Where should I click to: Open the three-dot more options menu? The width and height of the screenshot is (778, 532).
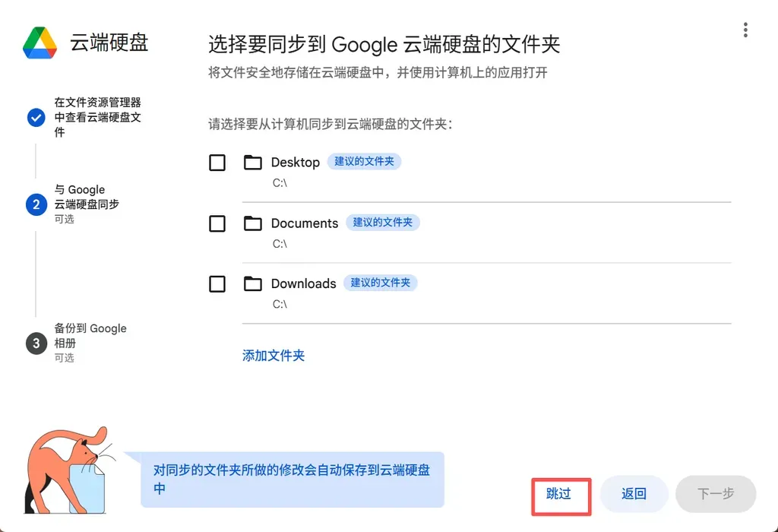click(x=745, y=30)
